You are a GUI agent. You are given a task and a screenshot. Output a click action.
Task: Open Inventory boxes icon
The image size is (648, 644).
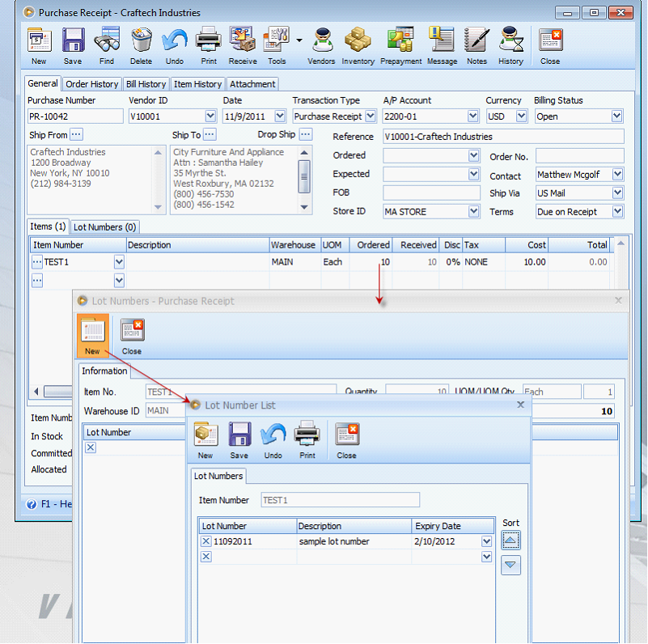coord(358,45)
